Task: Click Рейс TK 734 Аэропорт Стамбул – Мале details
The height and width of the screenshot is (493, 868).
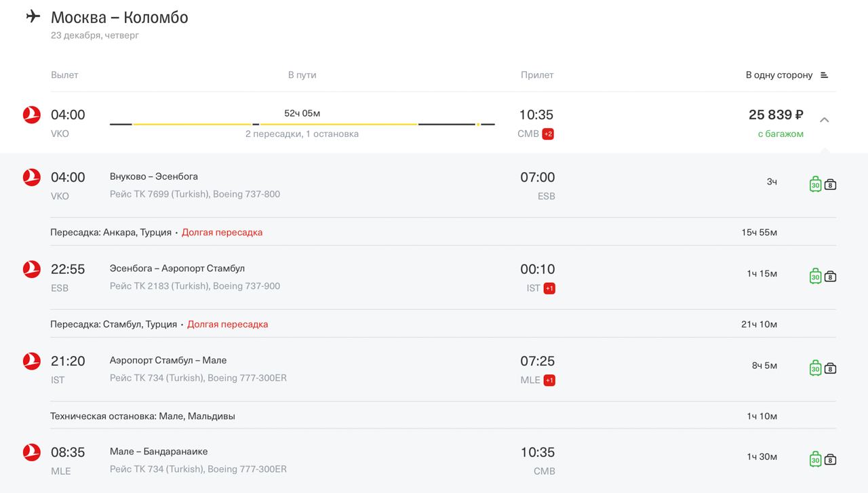Action: 198,378
